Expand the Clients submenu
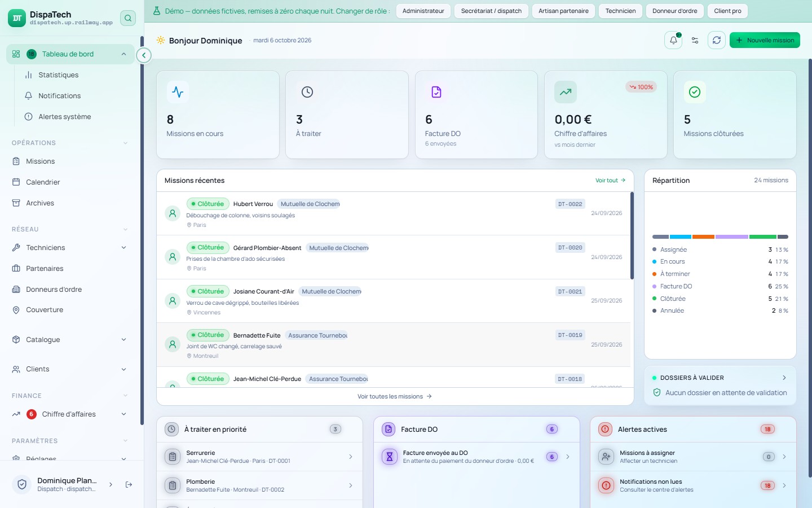Viewport: 812px width, 508px height. tap(123, 369)
